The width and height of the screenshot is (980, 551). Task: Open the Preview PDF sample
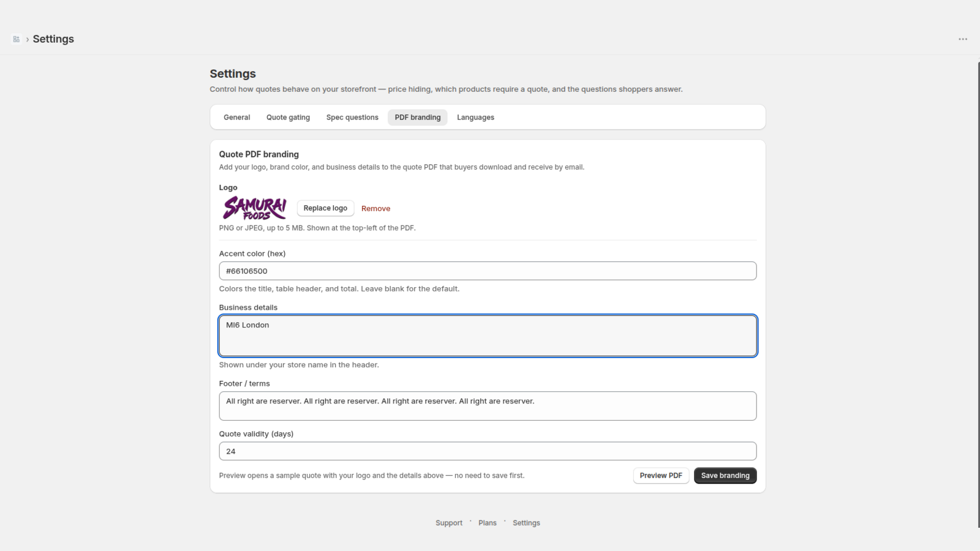pyautogui.click(x=661, y=476)
